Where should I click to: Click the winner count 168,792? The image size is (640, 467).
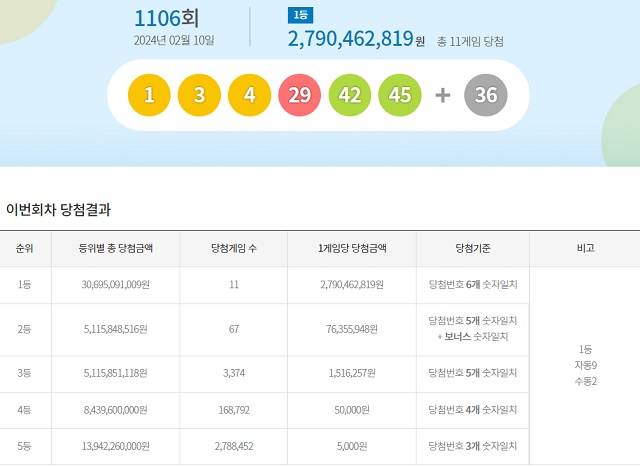[x=234, y=410]
